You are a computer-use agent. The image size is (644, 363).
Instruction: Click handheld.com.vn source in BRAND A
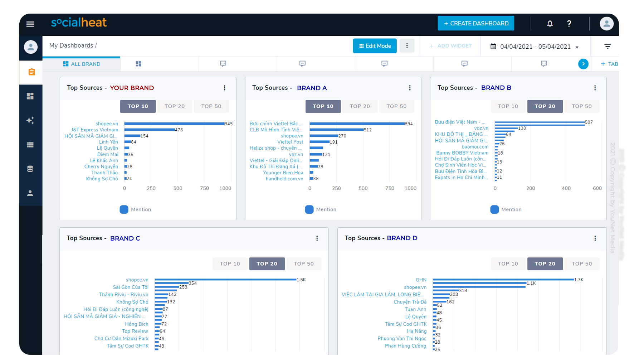pos(284,179)
